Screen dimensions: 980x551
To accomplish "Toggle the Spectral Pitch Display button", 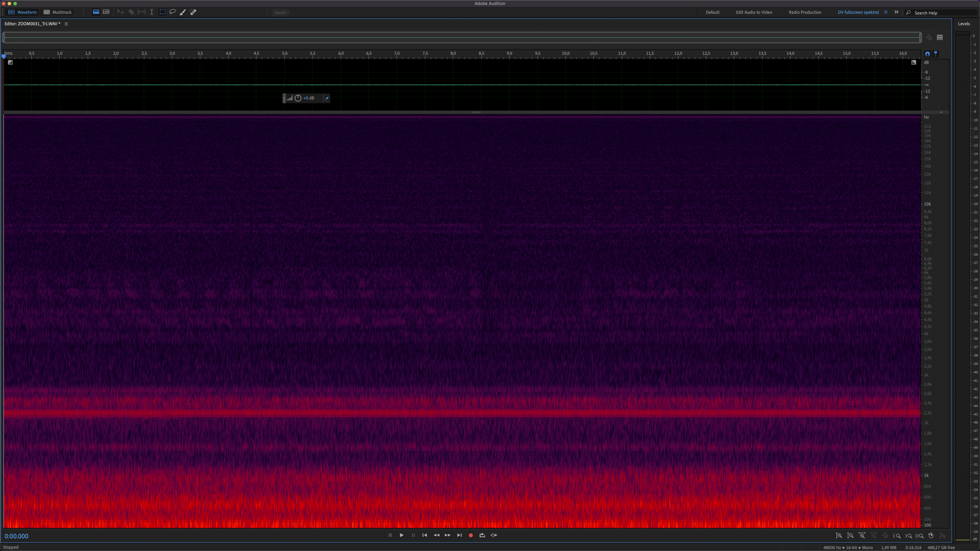I will (x=106, y=12).
